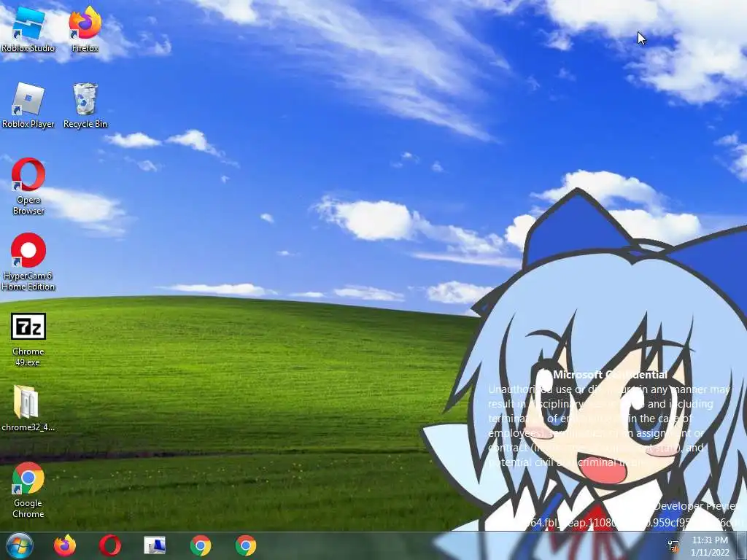Image resolution: width=747 pixels, height=560 pixels.
Task: Select the Roblox Player desktop icon
Action: click(x=28, y=105)
